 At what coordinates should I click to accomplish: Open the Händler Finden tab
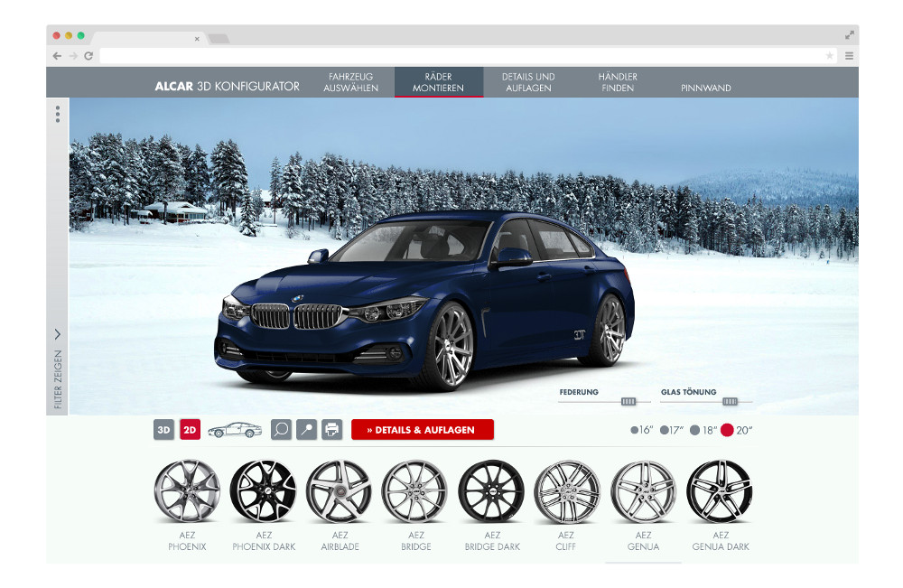click(618, 82)
